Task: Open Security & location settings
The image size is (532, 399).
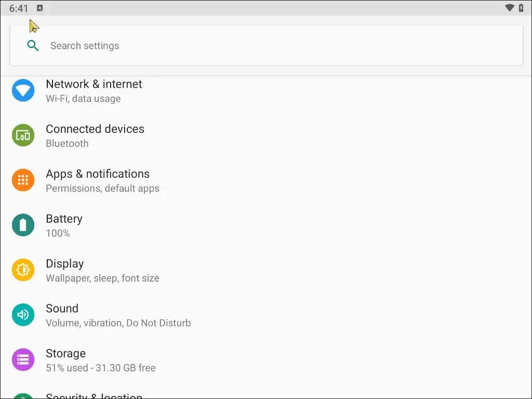Action: pyautogui.click(x=94, y=396)
